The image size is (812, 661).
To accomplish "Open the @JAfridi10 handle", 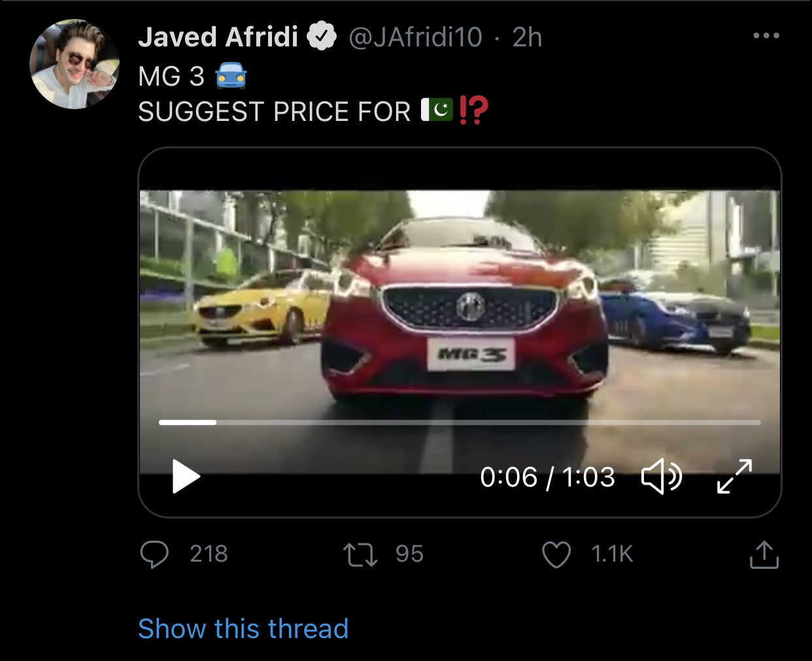I will (x=416, y=37).
